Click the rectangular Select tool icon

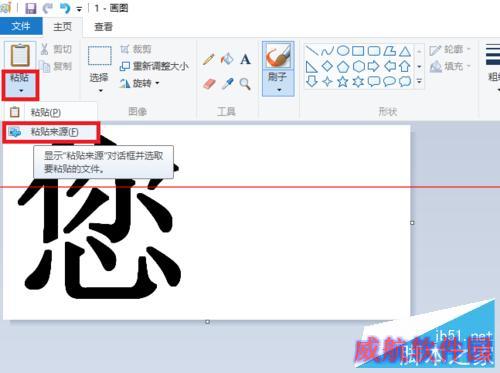[x=100, y=56]
